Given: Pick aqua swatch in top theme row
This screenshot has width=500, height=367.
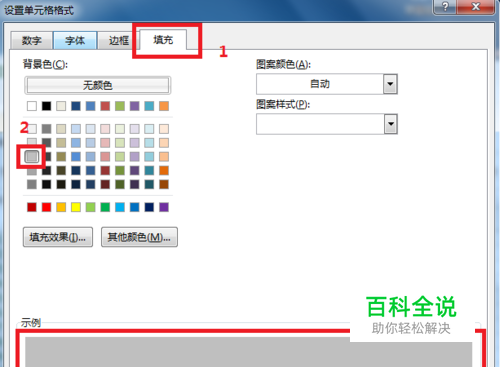Looking at the screenshot, I should [149, 106].
